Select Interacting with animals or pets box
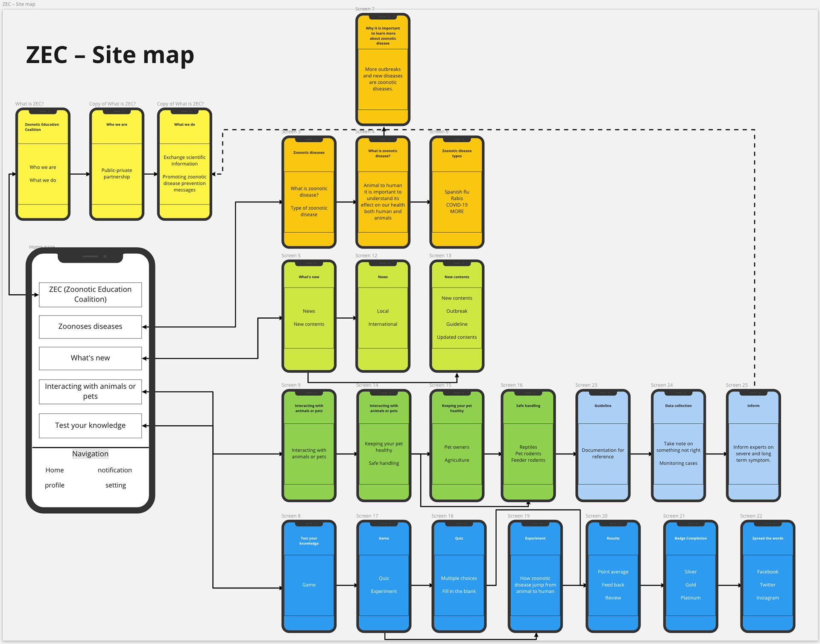 click(x=90, y=392)
